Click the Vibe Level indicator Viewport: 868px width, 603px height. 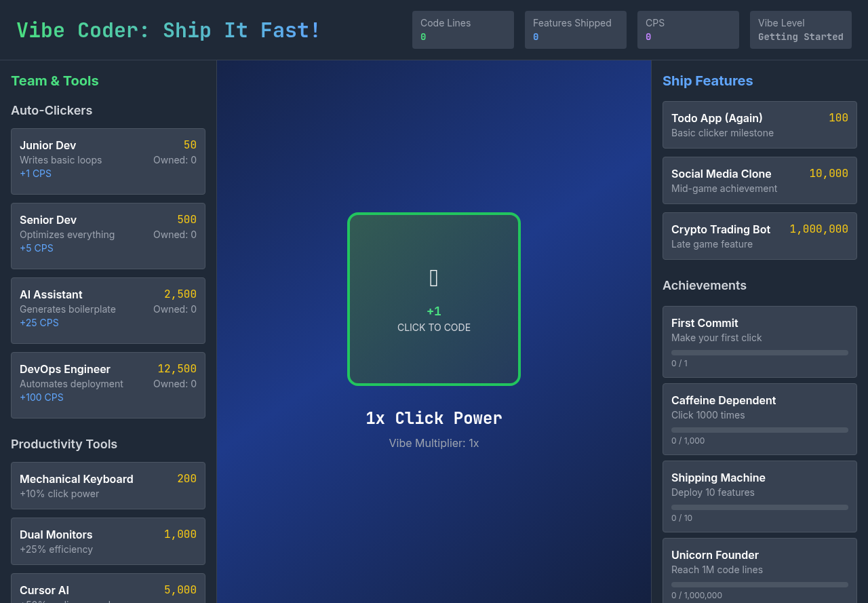pyautogui.click(x=800, y=30)
